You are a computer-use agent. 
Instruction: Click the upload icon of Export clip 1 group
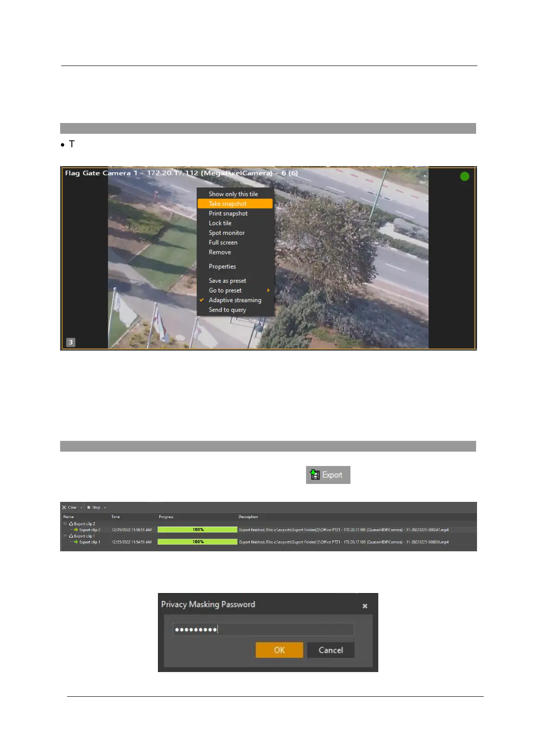coord(71,536)
